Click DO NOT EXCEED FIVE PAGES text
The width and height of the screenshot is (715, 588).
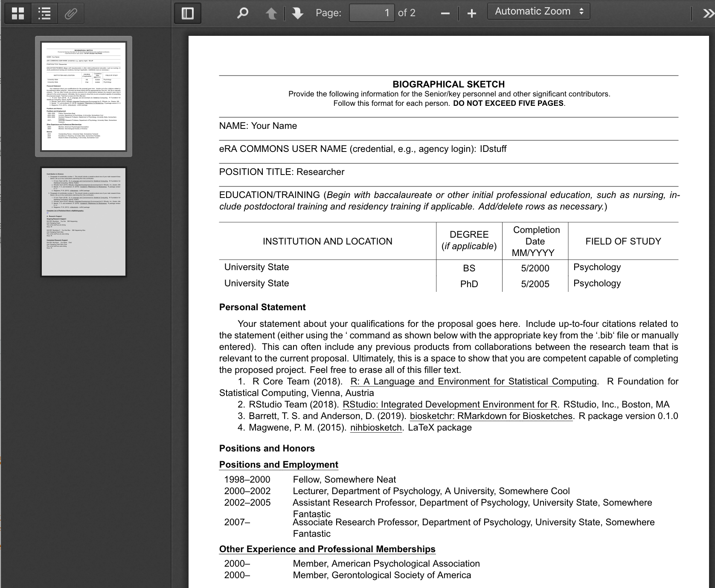pos(508,103)
